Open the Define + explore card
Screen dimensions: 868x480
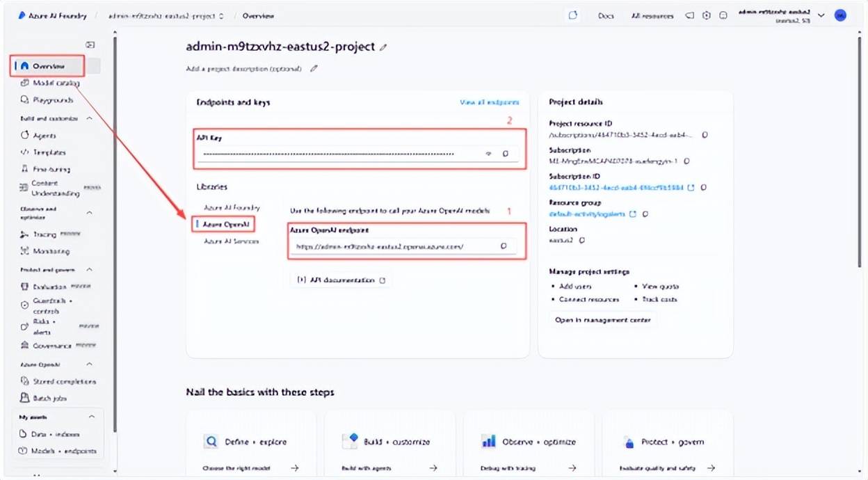coord(251,445)
